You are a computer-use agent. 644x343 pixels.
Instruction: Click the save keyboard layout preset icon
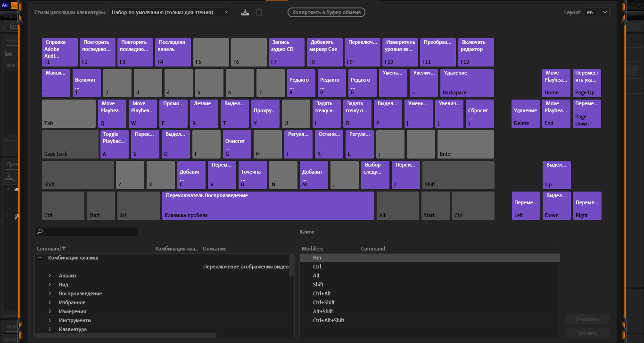(x=244, y=12)
